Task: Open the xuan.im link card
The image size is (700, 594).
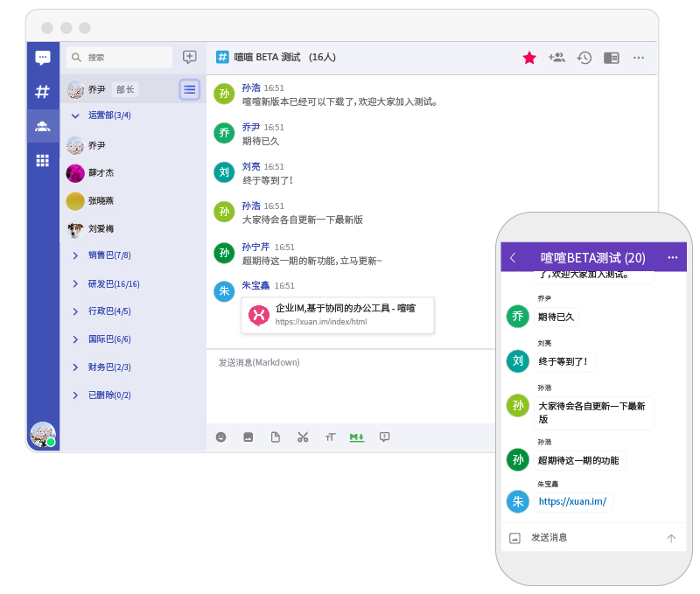Action: pyautogui.click(x=337, y=315)
